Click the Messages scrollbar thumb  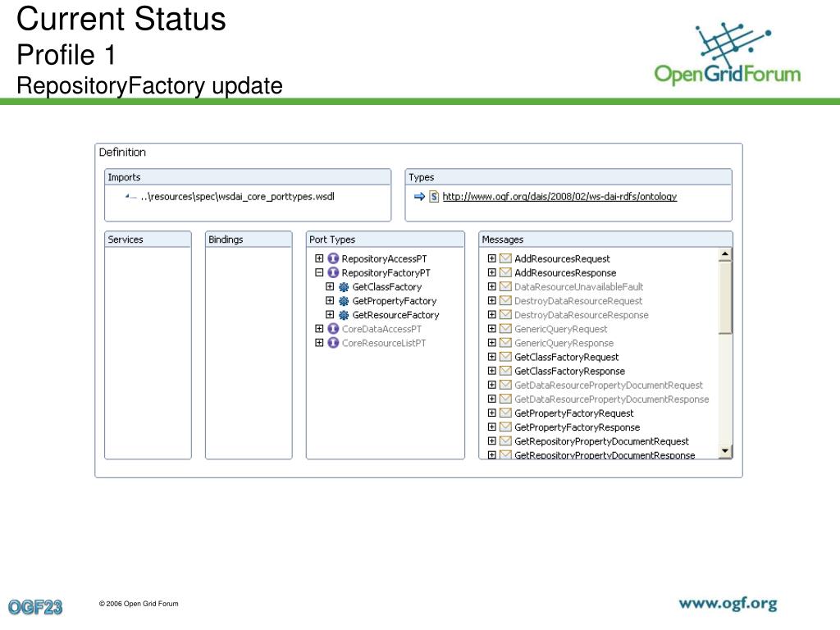pyautogui.click(x=725, y=297)
